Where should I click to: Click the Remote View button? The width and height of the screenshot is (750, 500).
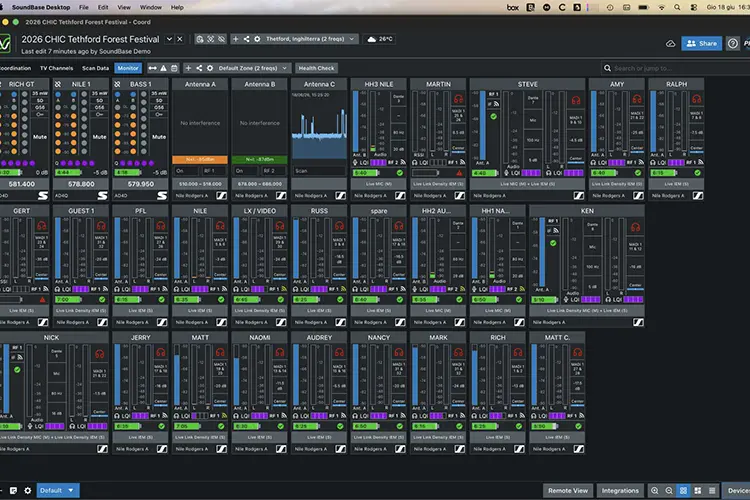click(568, 490)
